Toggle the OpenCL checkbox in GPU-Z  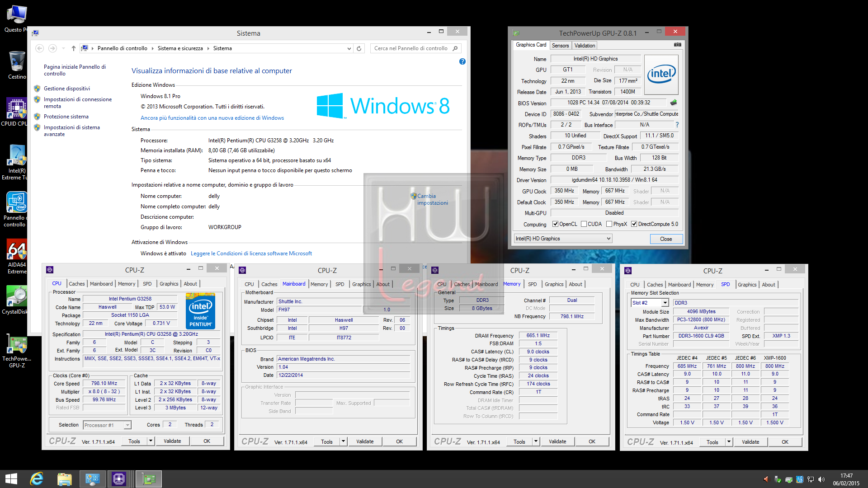point(555,224)
